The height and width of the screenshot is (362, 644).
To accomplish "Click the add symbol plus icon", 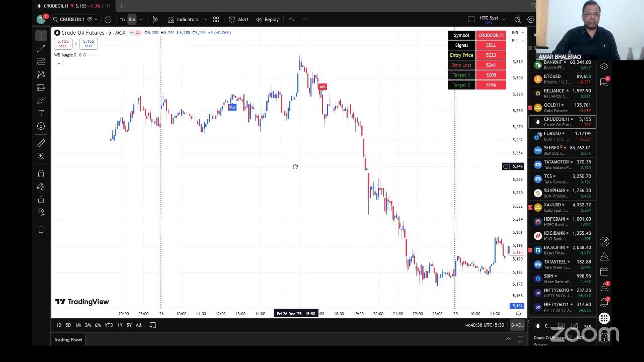I will click(108, 20).
